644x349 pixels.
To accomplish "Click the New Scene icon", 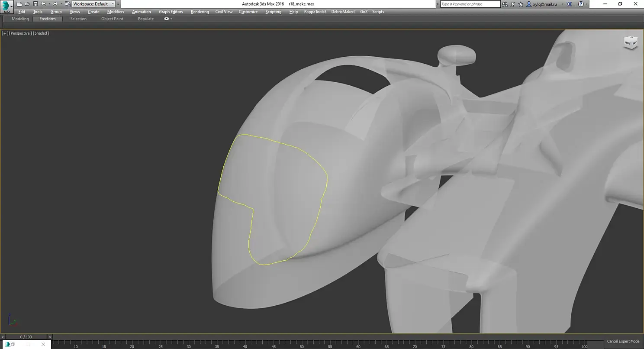I will pos(19,4).
